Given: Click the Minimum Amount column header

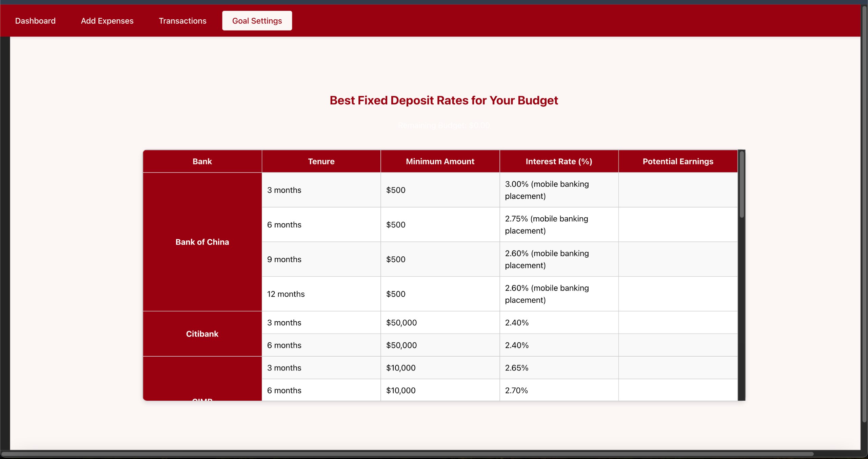Looking at the screenshot, I should click(x=440, y=161).
